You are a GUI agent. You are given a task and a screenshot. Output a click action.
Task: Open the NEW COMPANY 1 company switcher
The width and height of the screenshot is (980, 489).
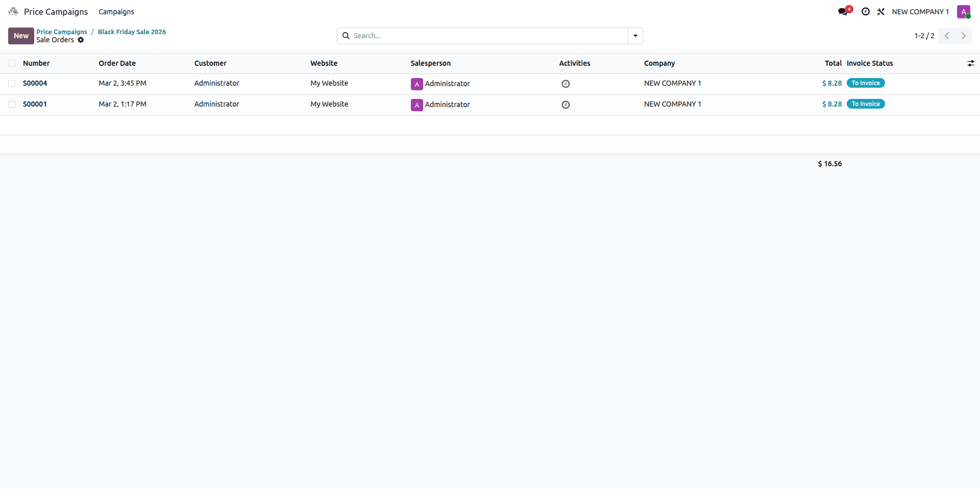click(x=920, y=12)
